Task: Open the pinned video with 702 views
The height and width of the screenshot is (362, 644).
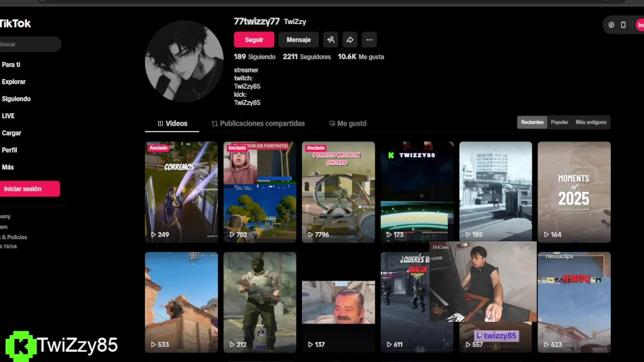Action: pyautogui.click(x=260, y=192)
